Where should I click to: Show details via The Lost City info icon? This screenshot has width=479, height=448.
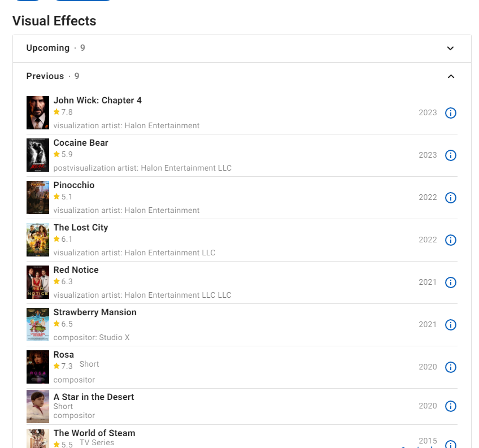[x=451, y=240]
